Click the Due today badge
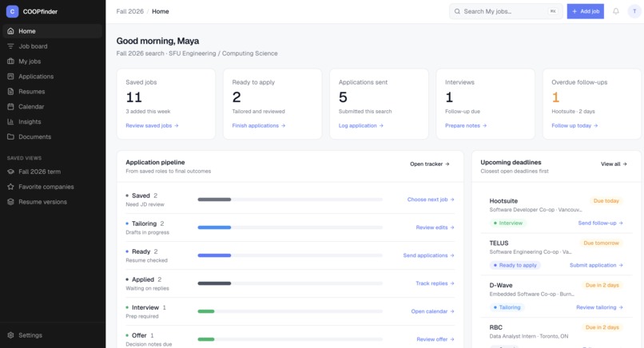The width and height of the screenshot is (644, 348). click(x=606, y=201)
